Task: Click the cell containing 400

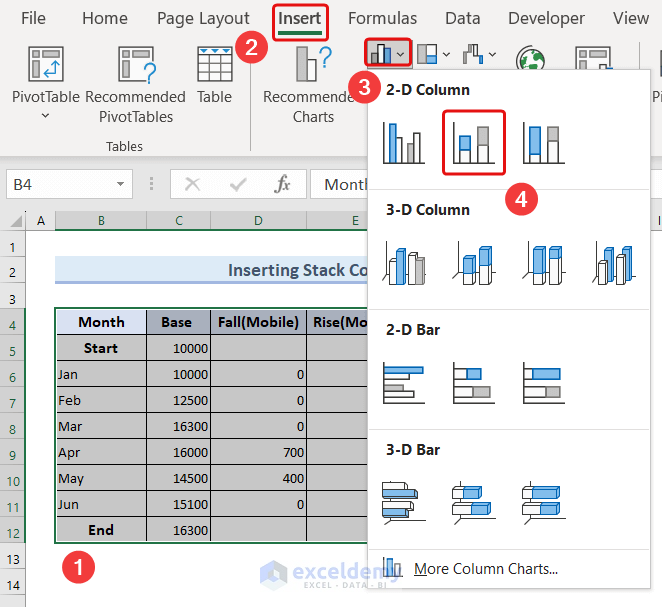Action: tap(258, 478)
